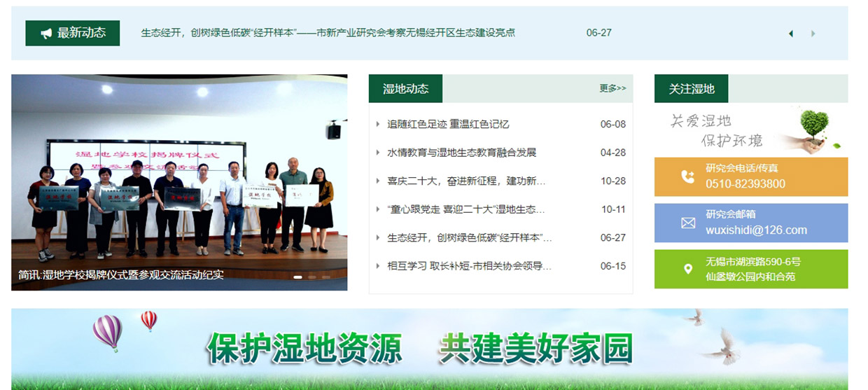Click the 保护湿地资源 共建美好家园 banner
This screenshot has height=390, width=868.
[x=420, y=348]
